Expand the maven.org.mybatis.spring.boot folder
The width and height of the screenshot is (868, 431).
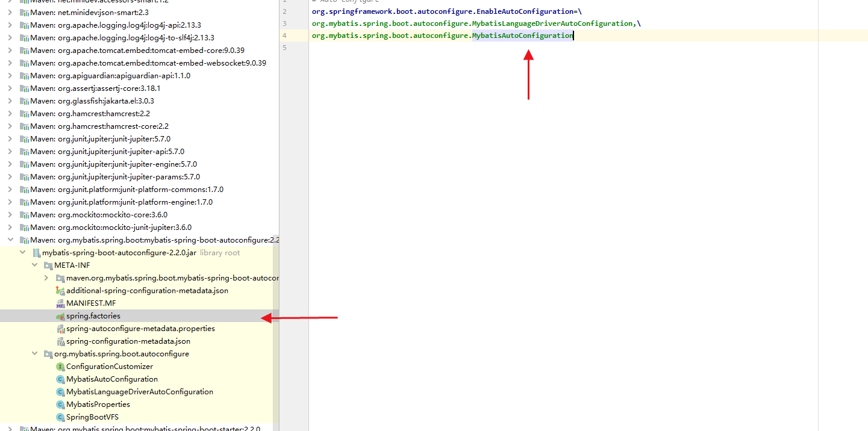pyautogui.click(x=46, y=278)
